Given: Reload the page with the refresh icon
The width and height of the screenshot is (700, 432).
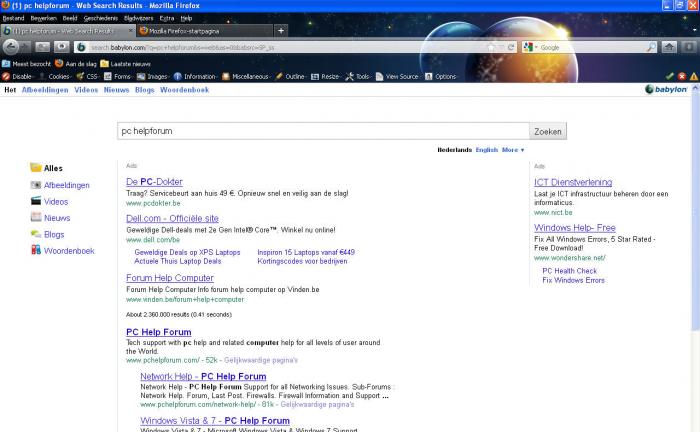Looking at the screenshot, I should click(x=511, y=47).
